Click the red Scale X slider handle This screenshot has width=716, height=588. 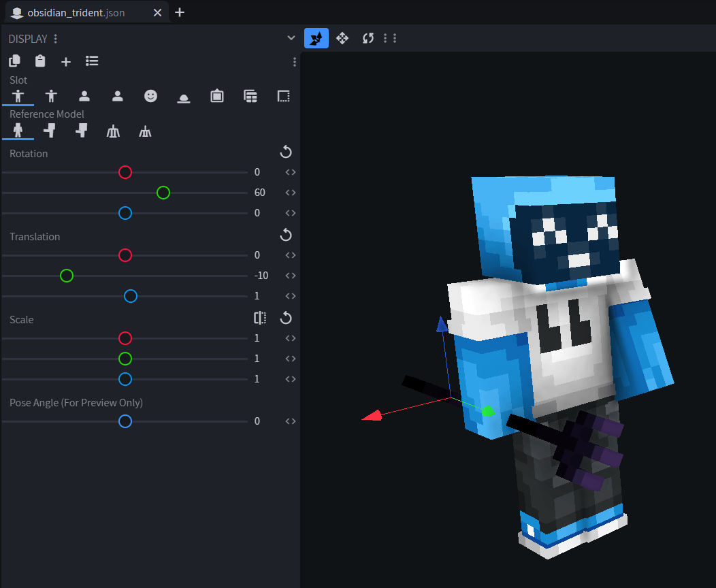coord(125,338)
